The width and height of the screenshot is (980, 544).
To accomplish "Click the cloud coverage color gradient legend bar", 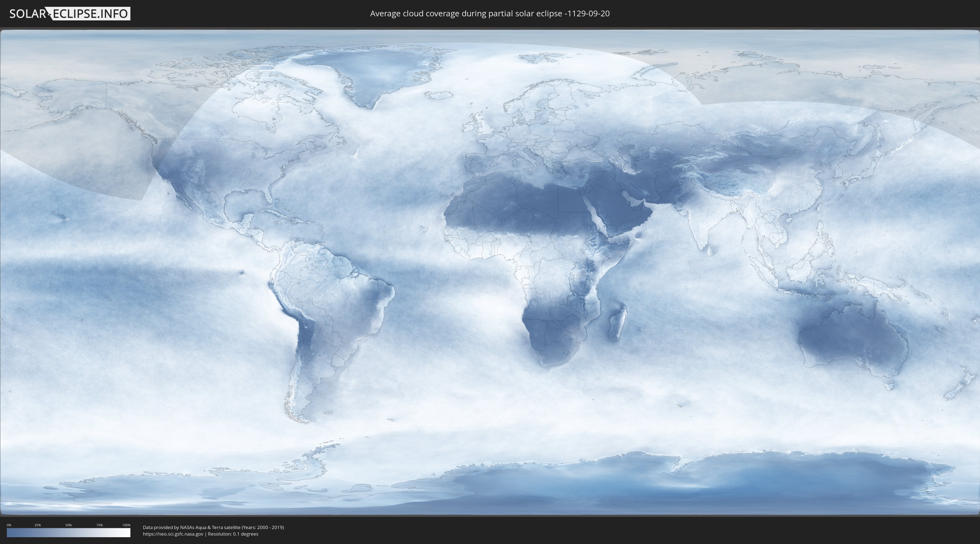I will [69, 533].
